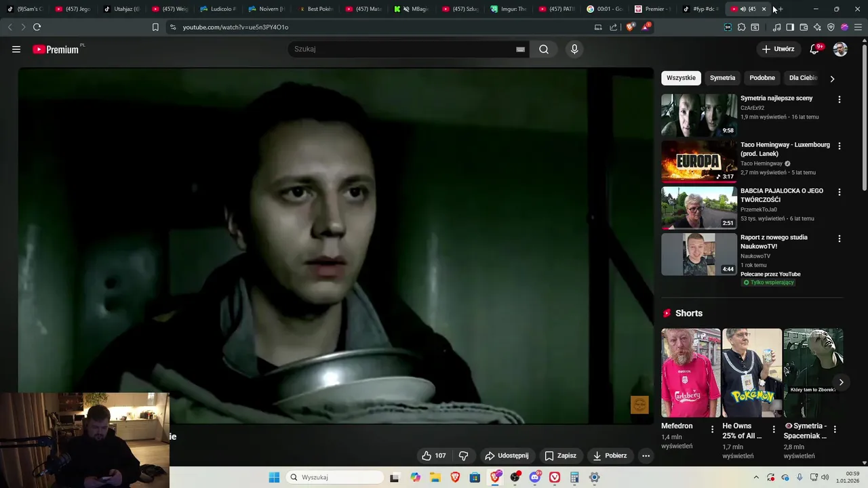The image size is (868, 488).
Task: Open BABCIA PAJALOCKA video thumbnail
Action: click(x=699, y=208)
